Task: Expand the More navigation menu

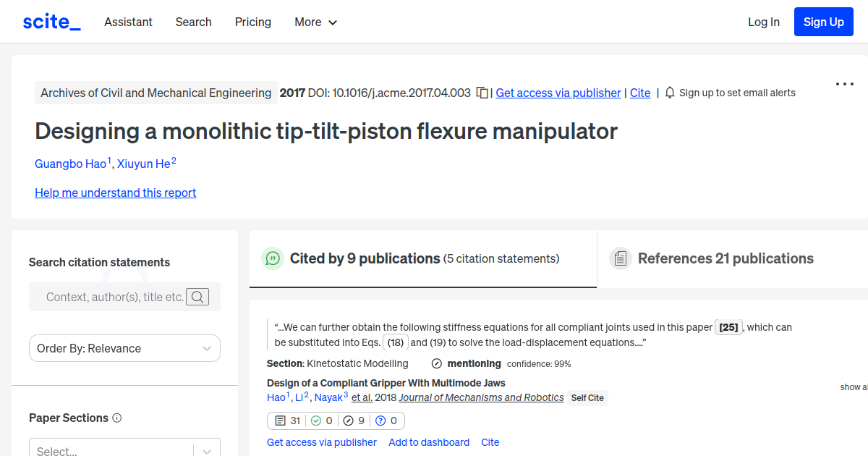Action: click(315, 22)
